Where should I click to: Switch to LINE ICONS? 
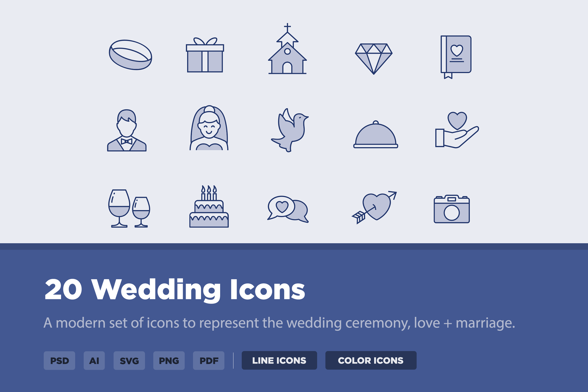279,360
